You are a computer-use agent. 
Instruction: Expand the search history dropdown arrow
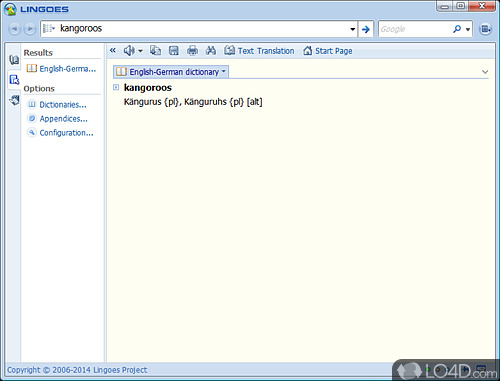353,29
